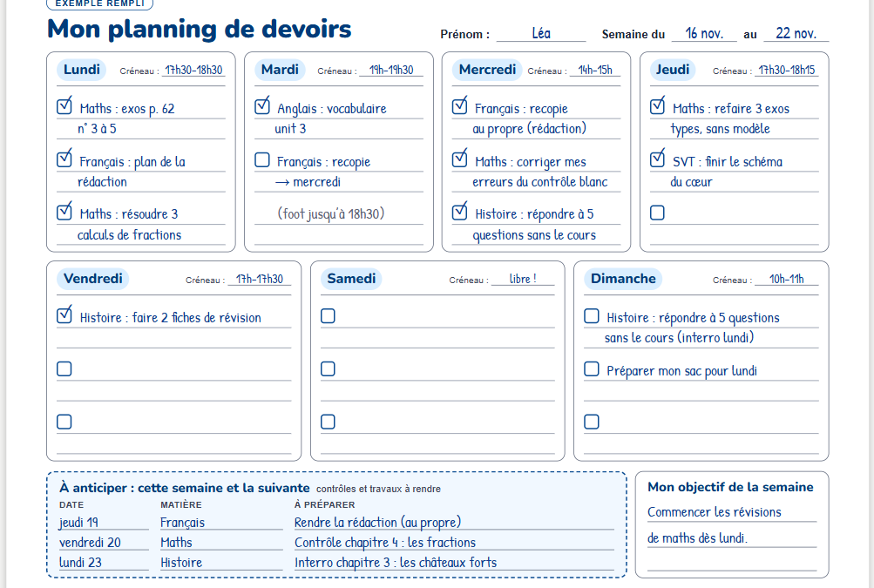Click the empty third line of the objective box

(x=732, y=561)
